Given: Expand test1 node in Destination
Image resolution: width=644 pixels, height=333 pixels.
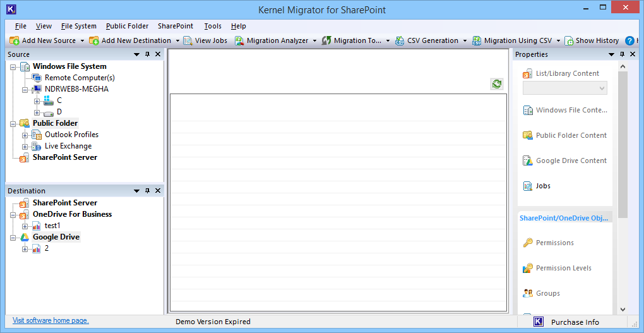Looking at the screenshot, I should pyautogui.click(x=25, y=226).
